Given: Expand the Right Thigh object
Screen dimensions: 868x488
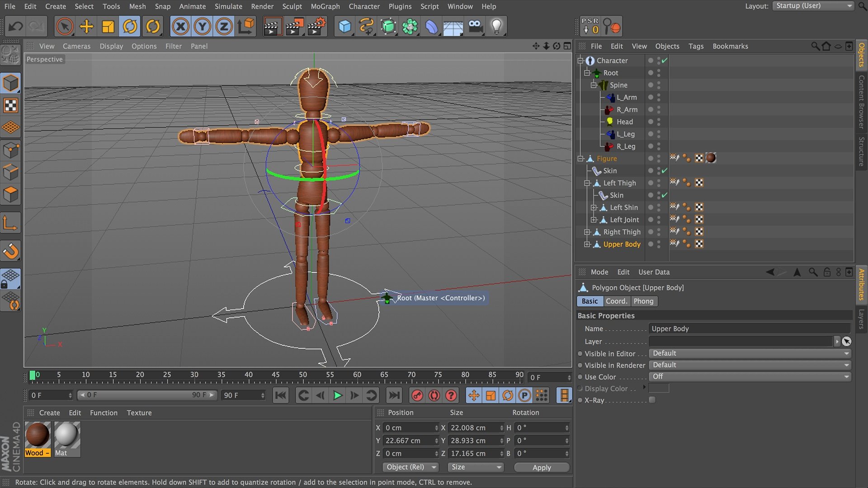Looking at the screenshot, I should click(x=587, y=232).
